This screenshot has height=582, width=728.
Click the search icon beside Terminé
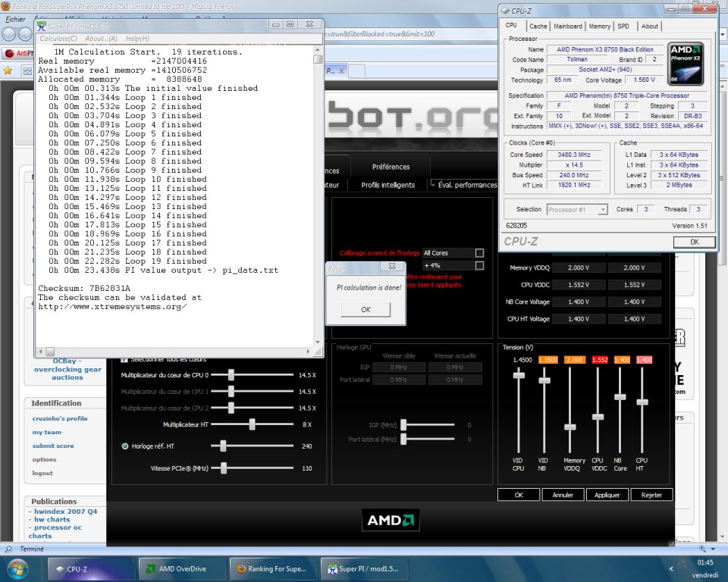(x=8, y=549)
